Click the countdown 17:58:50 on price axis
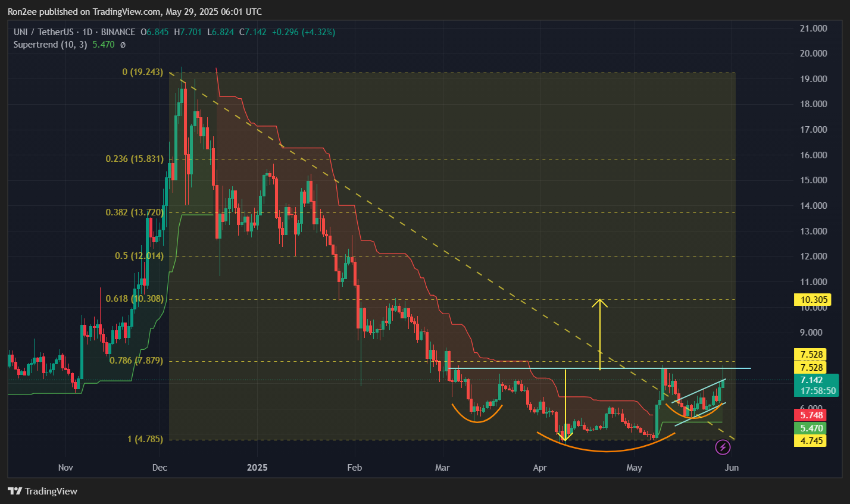 (818, 391)
